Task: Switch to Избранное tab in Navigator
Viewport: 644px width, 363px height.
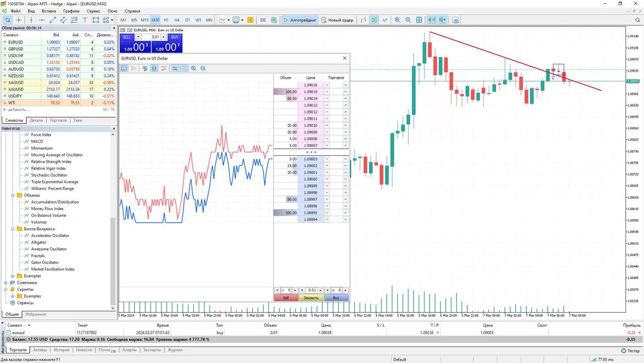Action: [x=36, y=315]
